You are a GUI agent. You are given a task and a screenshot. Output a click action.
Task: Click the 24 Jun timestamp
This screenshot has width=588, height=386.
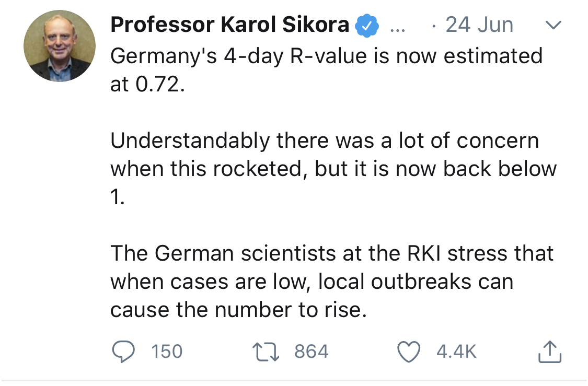point(479,25)
